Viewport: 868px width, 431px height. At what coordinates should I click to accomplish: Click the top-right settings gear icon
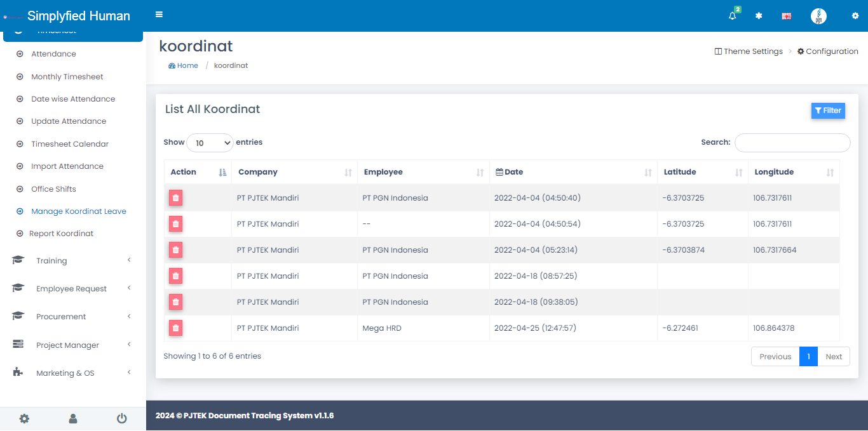coord(855,16)
